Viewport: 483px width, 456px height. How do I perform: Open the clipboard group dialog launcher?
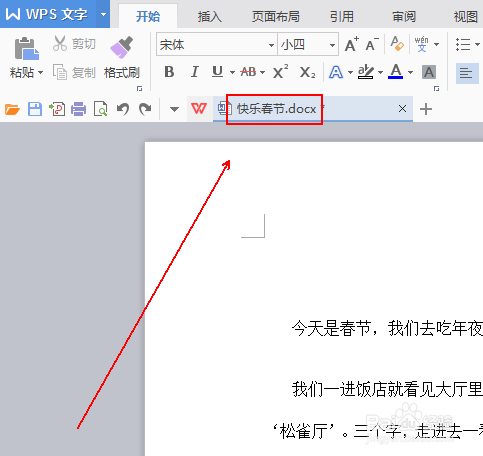(139, 88)
